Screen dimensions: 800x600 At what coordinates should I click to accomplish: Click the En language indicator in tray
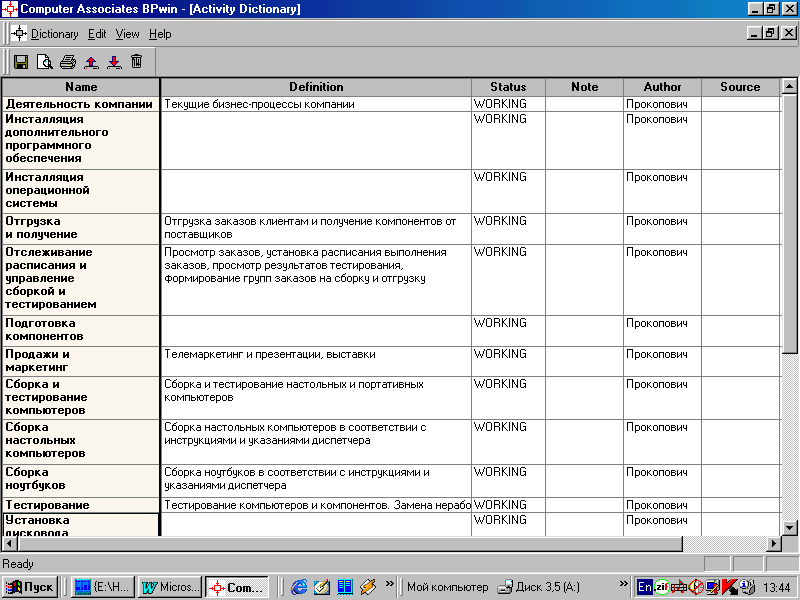point(644,587)
